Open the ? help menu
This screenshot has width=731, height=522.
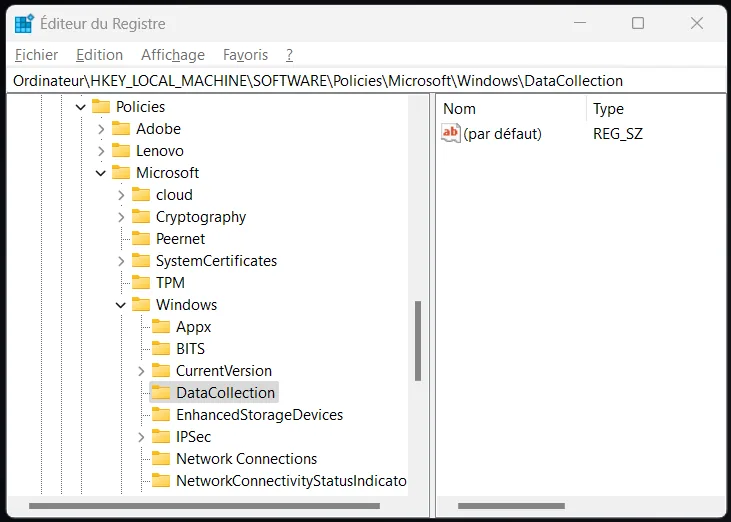290,55
